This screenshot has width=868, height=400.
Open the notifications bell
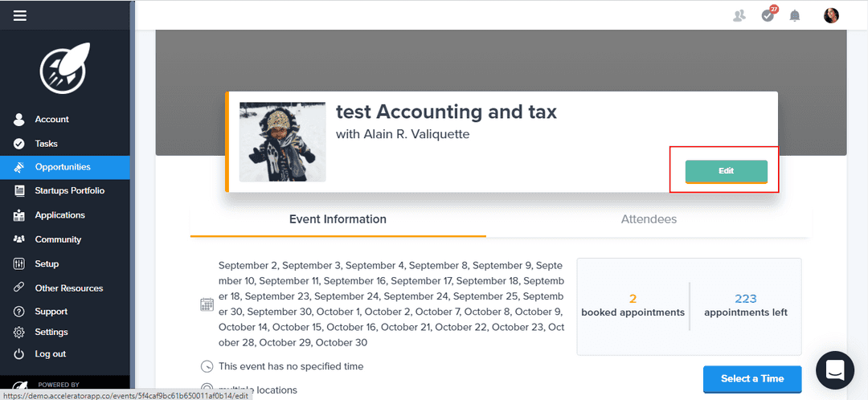[795, 15]
